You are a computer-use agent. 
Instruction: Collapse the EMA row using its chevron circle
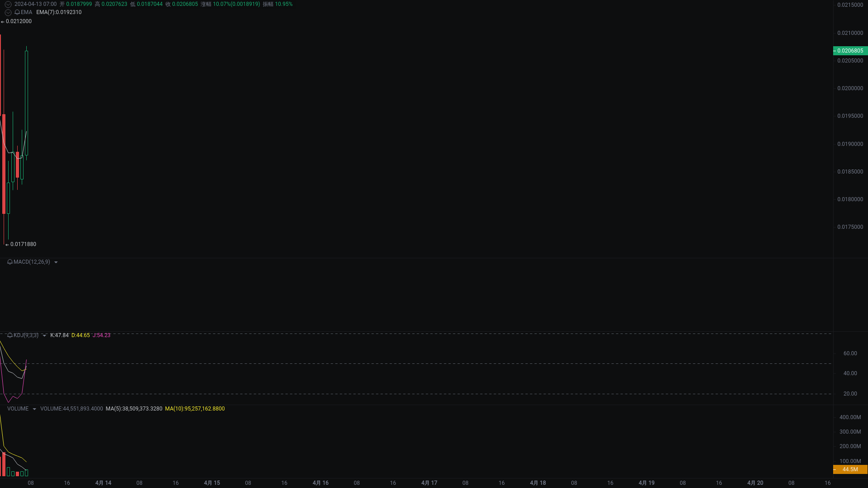pos(8,12)
